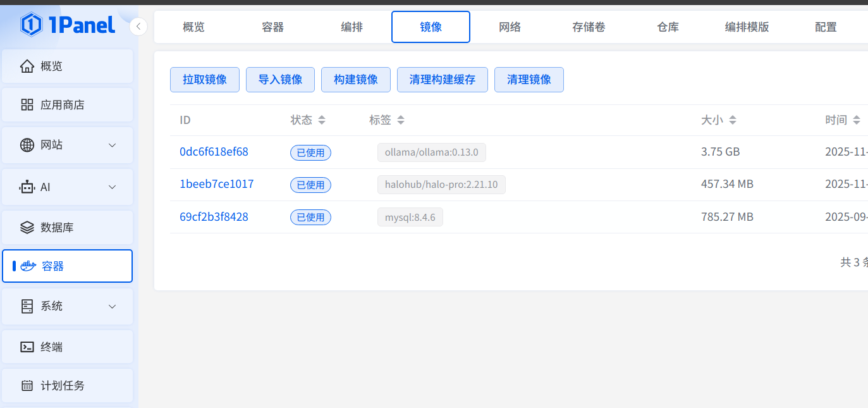The width and height of the screenshot is (868, 408).
Task: Switch to the 编排 tab
Action: click(x=351, y=27)
